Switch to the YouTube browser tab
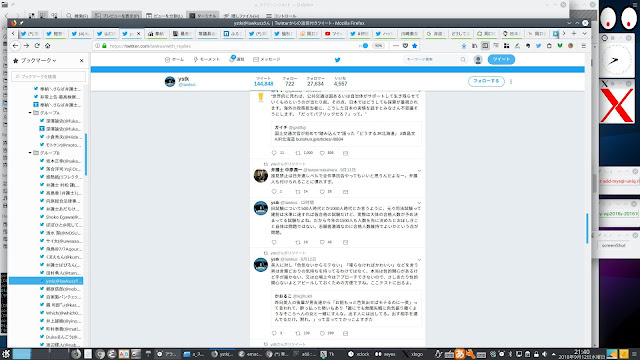Screen dimensions: 640x360 [333, 34]
